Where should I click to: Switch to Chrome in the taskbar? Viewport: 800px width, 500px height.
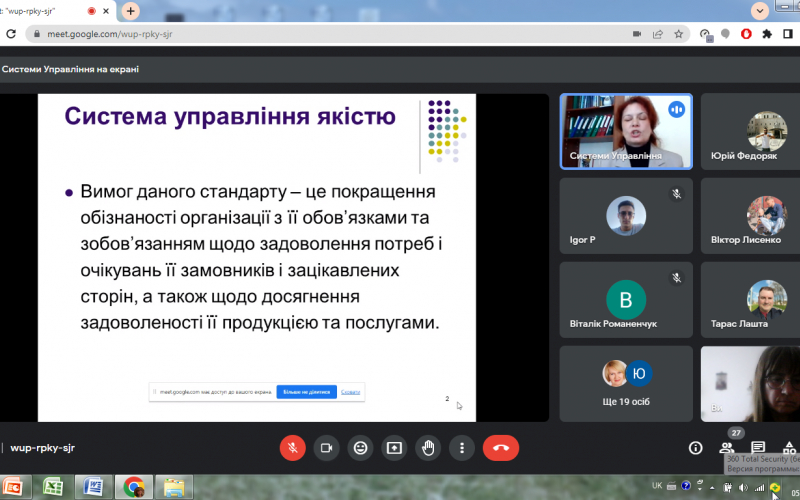click(x=134, y=487)
